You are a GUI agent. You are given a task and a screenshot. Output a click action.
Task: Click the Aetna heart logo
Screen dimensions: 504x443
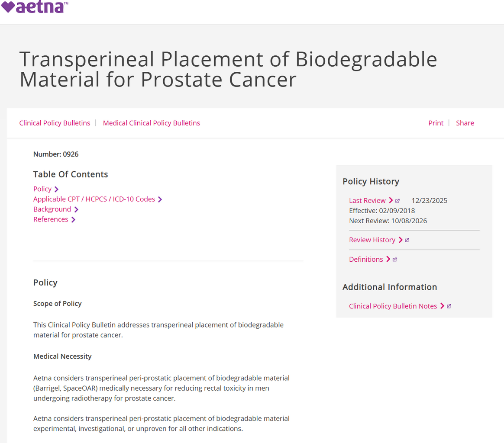click(34, 7)
